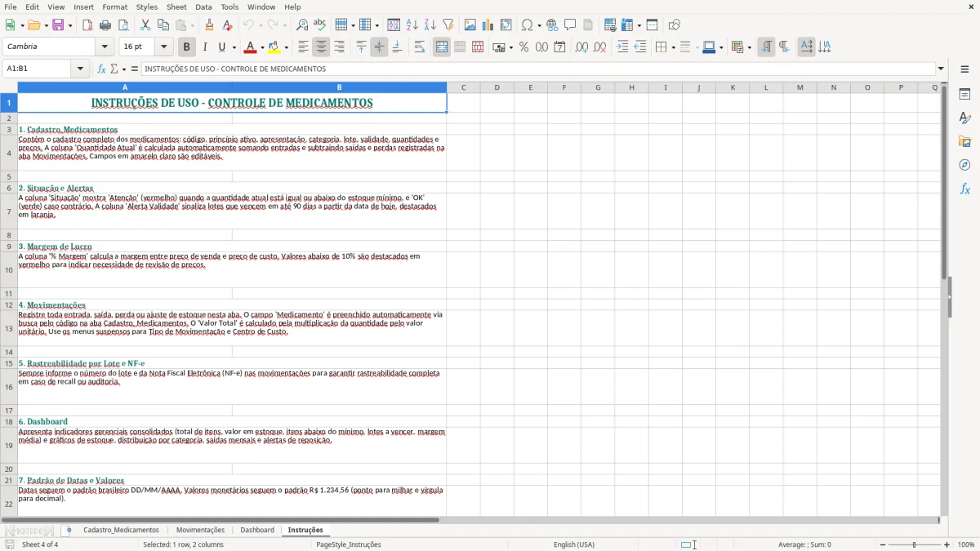Switch to the Movimentações sheet tab

click(x=200, y=530)
